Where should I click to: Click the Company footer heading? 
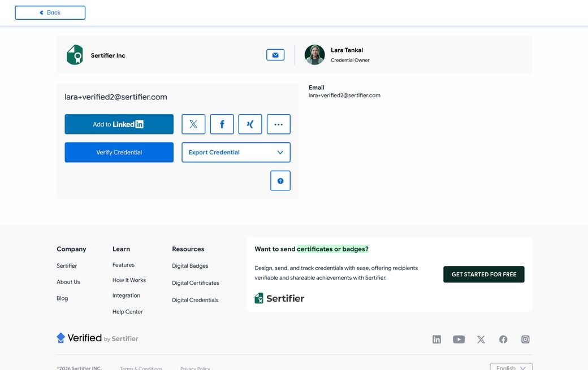coord(71,249)
